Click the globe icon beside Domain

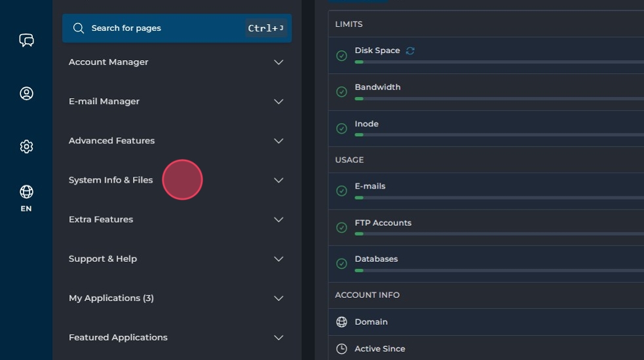341,322
